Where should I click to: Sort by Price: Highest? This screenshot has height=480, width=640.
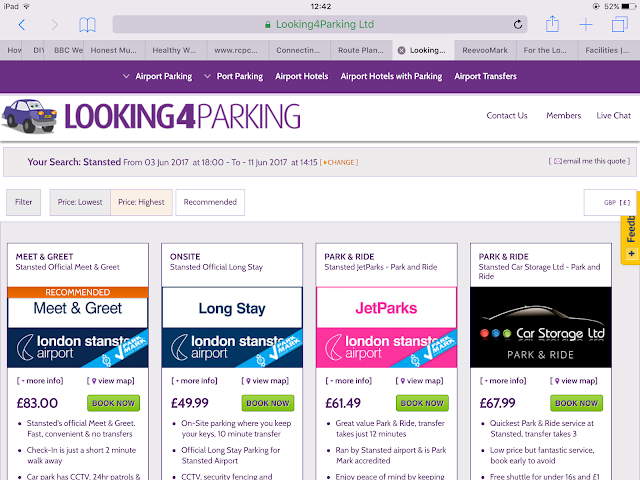click(141, 202)
